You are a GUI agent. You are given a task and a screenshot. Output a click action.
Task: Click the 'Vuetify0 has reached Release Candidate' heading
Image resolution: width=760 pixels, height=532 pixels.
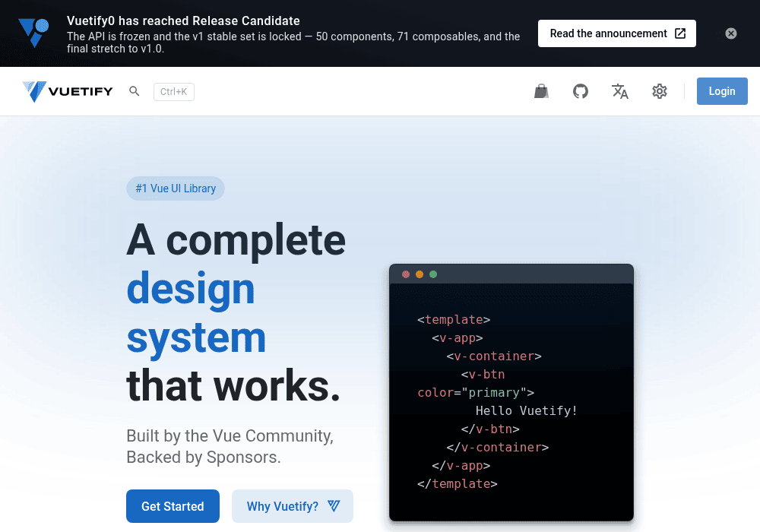[183, 21]
